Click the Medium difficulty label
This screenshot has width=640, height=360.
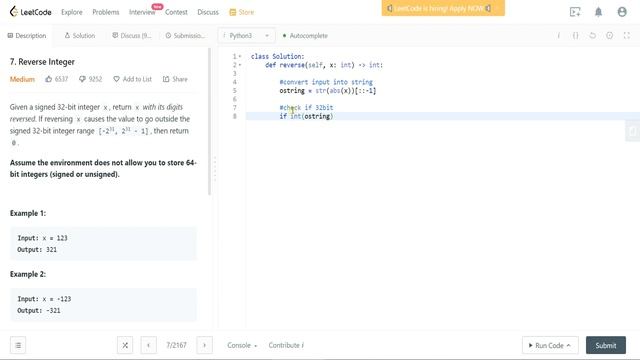coord(22,79)
